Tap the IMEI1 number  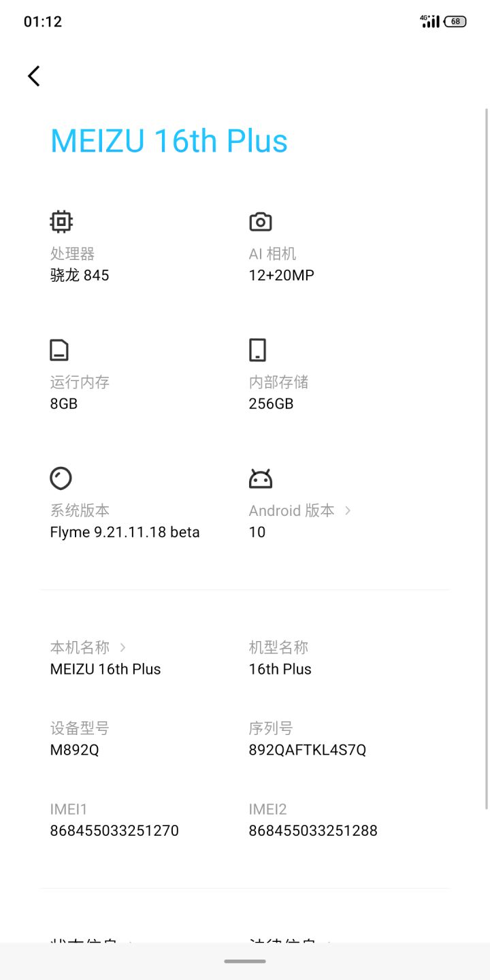[114, 830]
